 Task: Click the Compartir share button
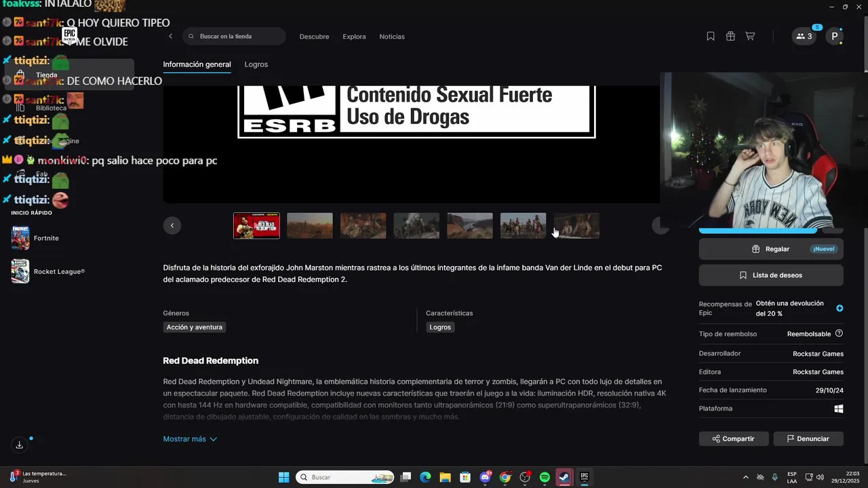tap(734, 439)
